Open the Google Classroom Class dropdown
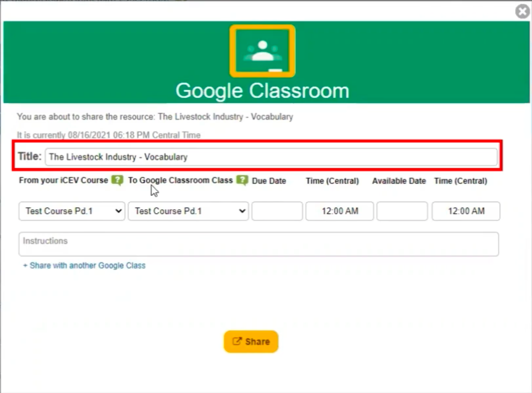Viewport: 532px width, 393px height. coord(188,211)
